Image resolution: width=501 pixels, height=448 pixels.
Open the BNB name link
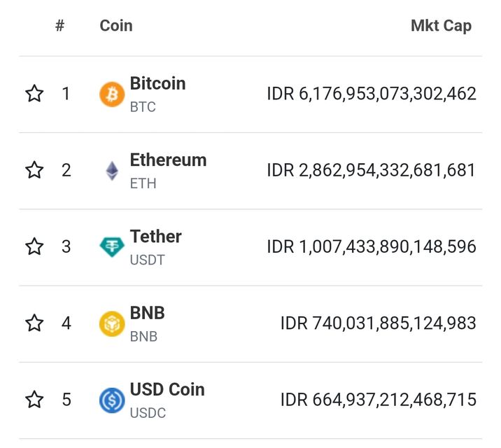click(x=147, y=313)
